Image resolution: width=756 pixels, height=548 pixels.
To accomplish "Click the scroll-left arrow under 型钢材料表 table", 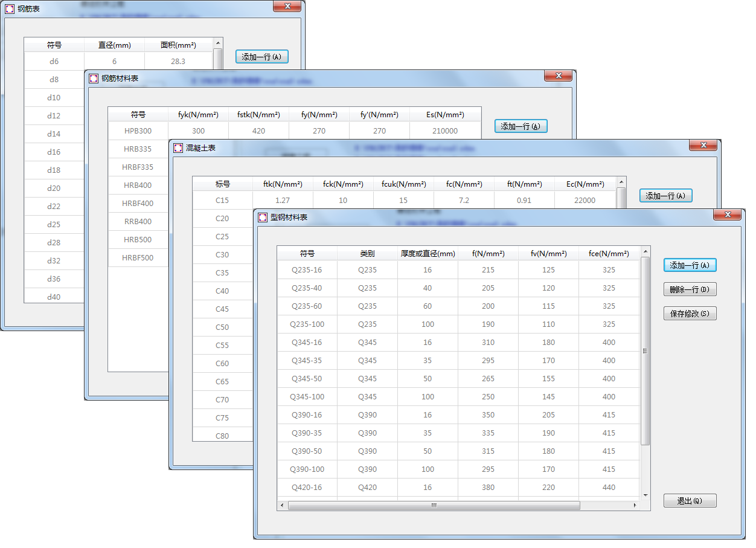I will (282, 505).
